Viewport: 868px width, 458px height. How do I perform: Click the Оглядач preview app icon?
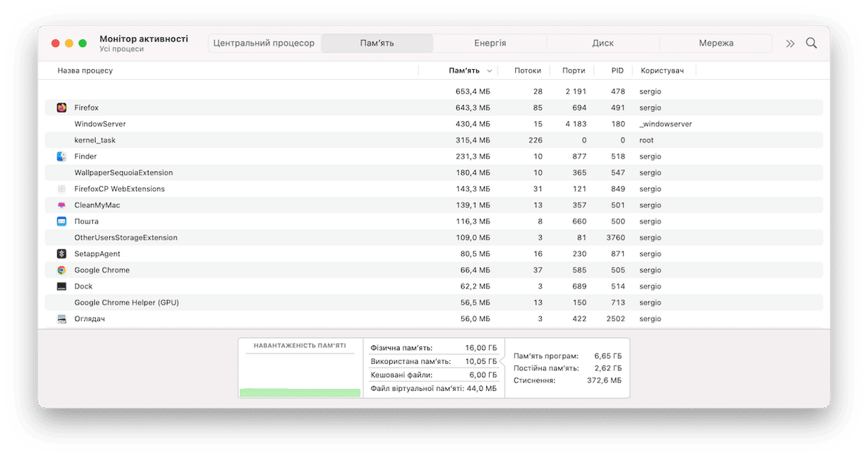click(x=61, y=319)
